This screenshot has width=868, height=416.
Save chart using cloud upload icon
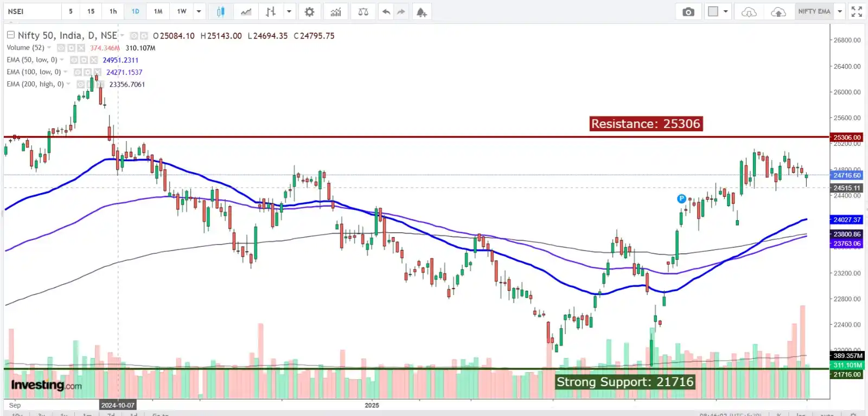(x=778, y=11)
